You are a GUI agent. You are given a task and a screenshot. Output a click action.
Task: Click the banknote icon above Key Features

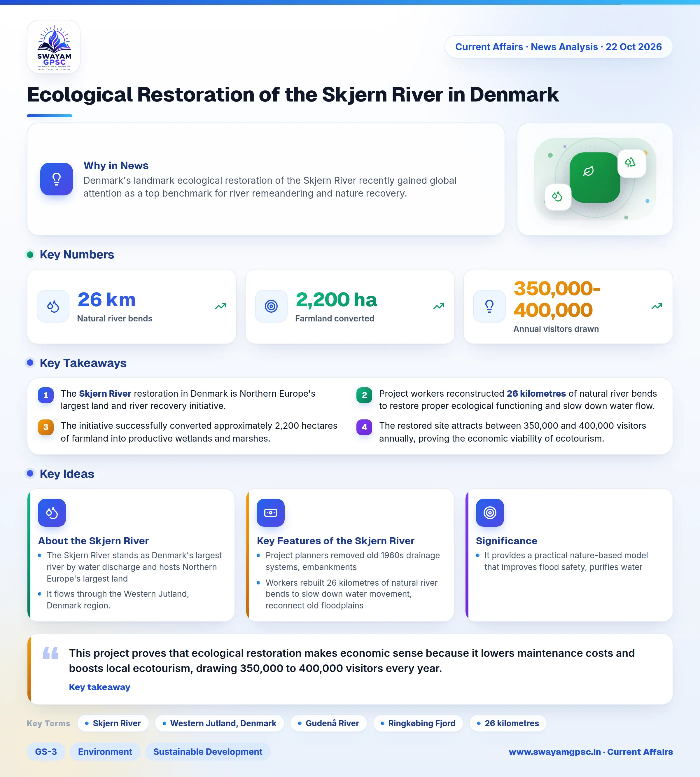271,513
